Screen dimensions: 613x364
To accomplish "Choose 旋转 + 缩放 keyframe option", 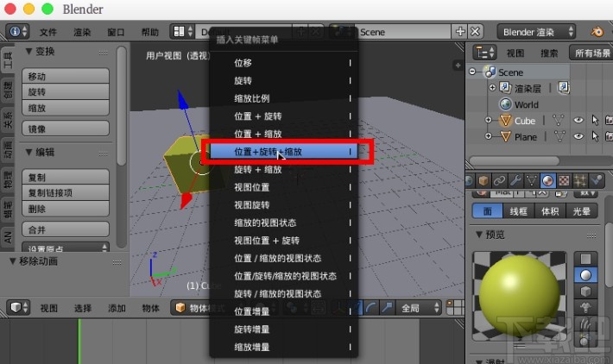I will tap(284, 170).
